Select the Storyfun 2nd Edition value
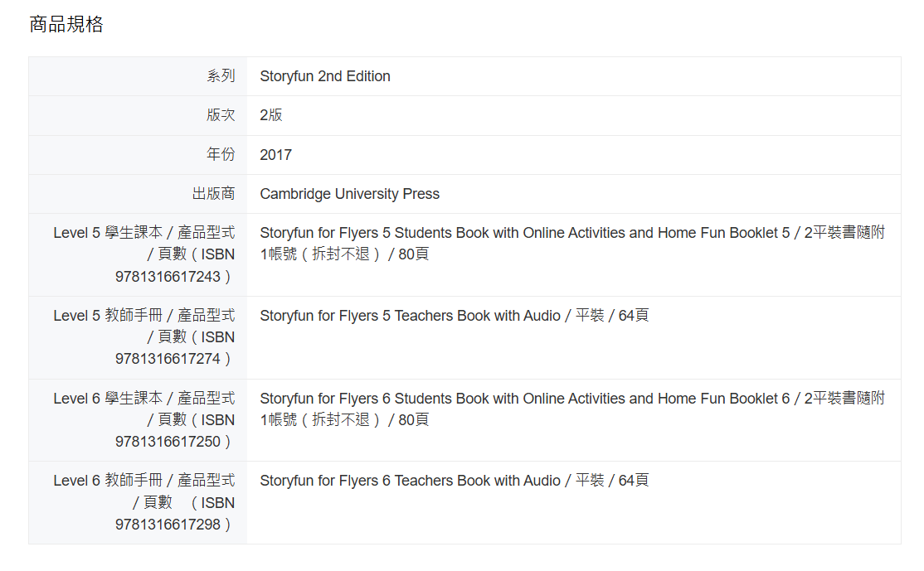This screenshot has width=924, height=571. point(324,76)
